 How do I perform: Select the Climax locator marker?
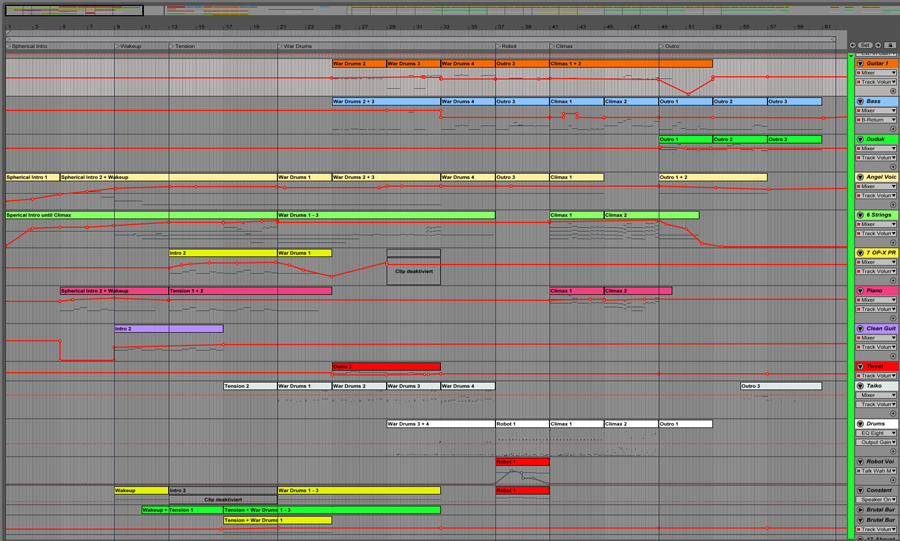(x=562, y=46)
